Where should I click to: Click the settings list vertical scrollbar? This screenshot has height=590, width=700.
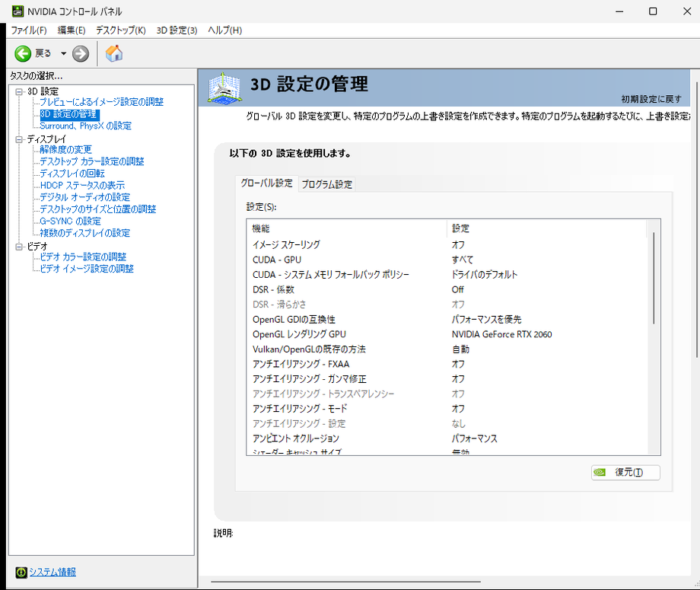(x=654, y=278)
